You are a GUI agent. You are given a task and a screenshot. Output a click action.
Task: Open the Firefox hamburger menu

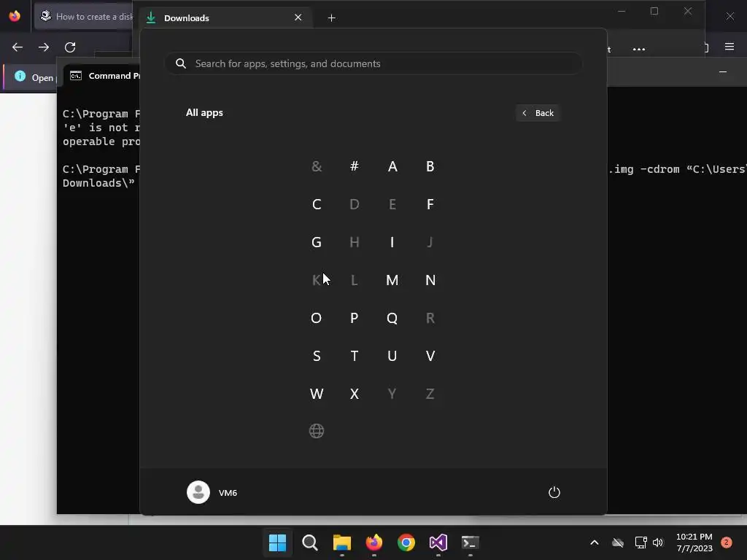[729, 47]
